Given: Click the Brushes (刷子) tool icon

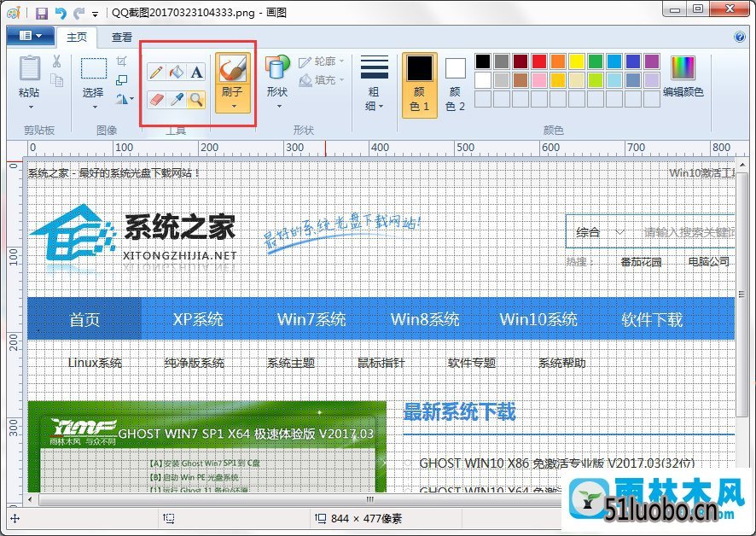Looking at the screenshot, I should point(233,68).
